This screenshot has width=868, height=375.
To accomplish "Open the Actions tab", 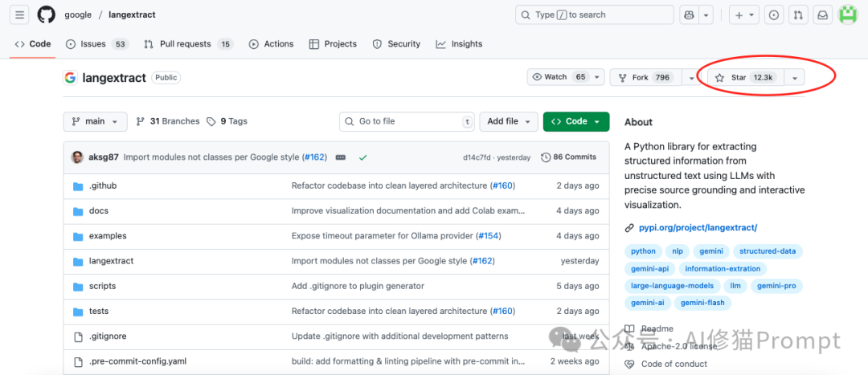I will 272,43.
